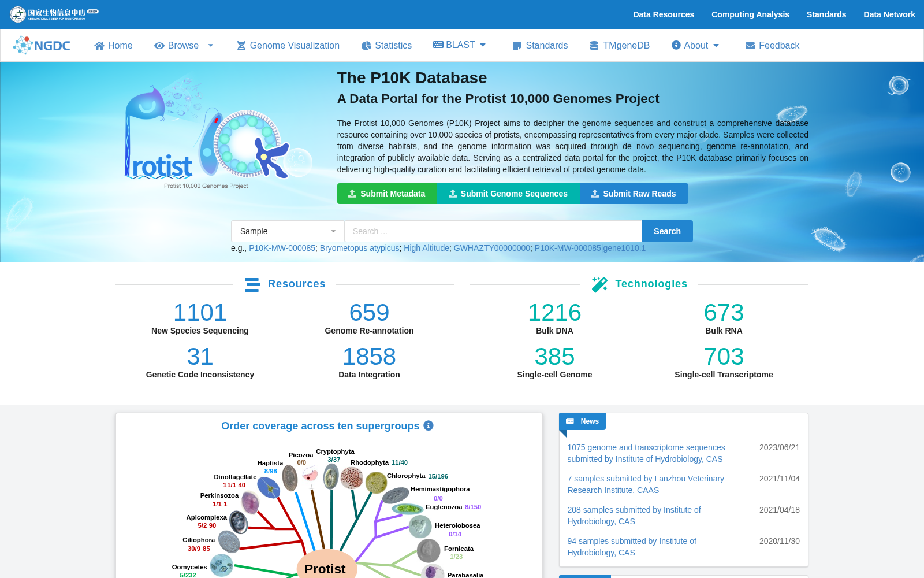Open news about 7 samples from Lanzhou

[x=646, y=484]
